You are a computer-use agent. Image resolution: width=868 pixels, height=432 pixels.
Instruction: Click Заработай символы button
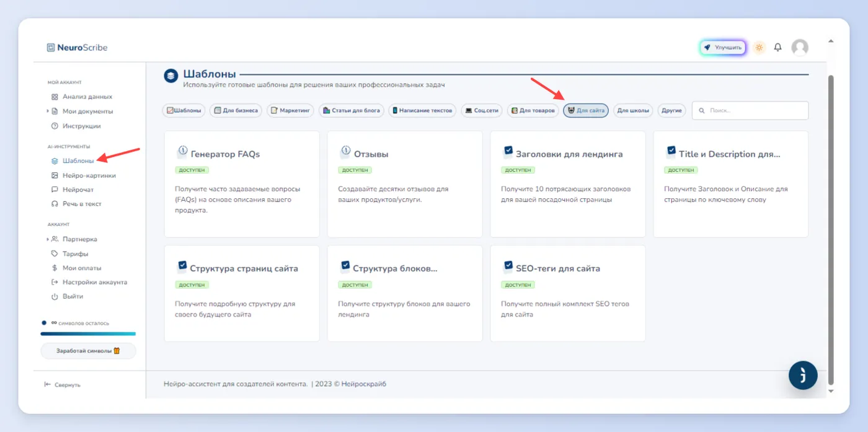click(x=88, y=351)
